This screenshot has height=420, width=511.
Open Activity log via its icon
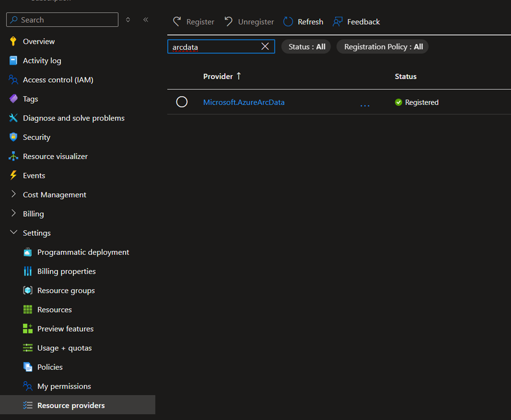[13, 61]
